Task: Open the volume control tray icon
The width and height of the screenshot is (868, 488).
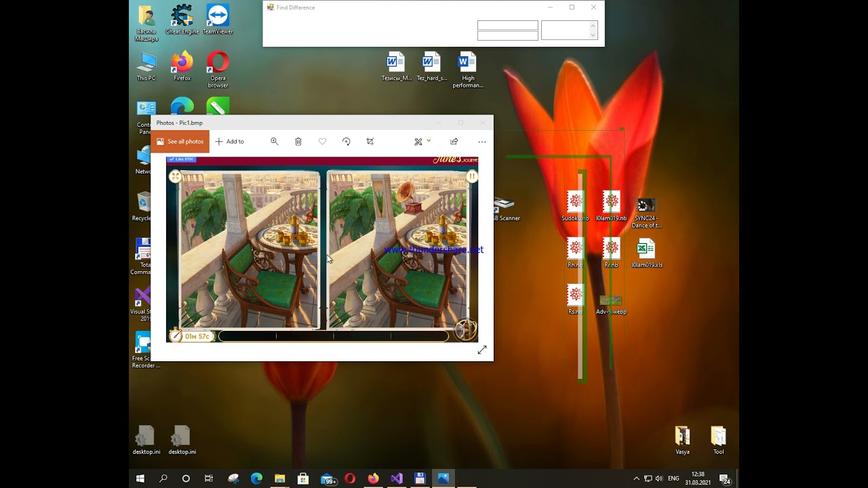Action: click(658, 479)
